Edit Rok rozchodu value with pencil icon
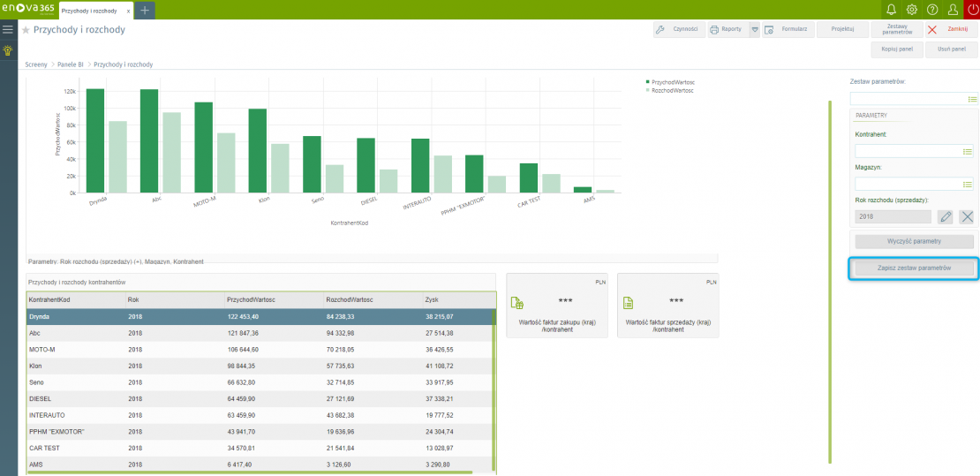 [946, 216]
